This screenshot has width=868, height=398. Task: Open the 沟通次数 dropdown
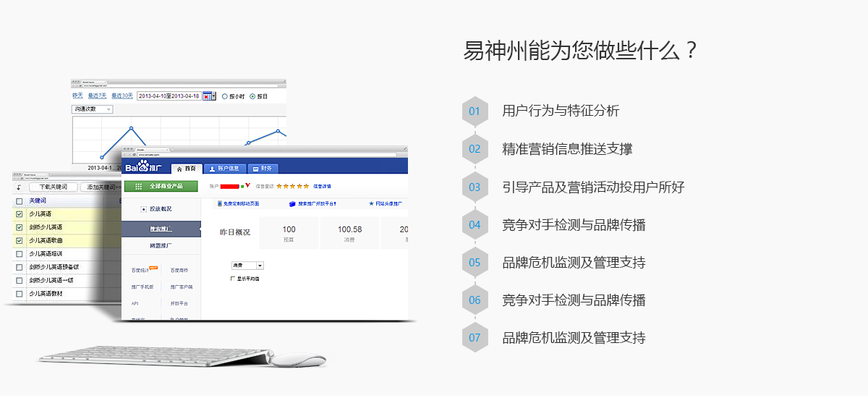pos(92,109)
